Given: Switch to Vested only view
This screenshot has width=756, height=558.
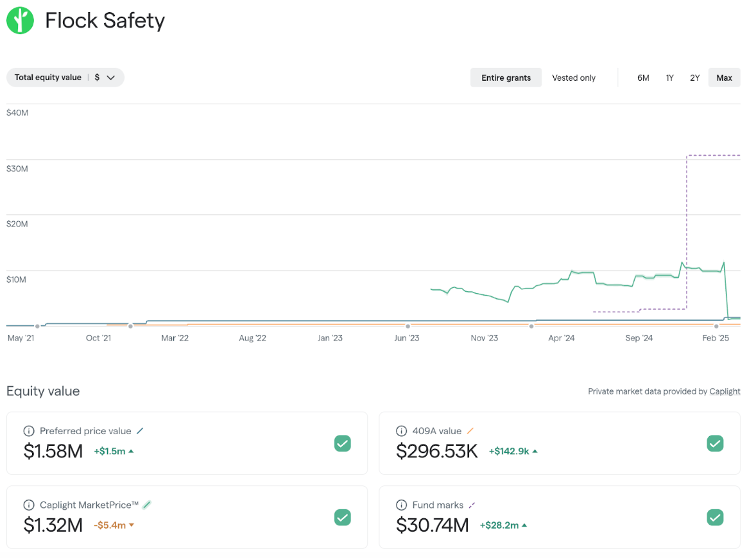Looking at the screenshot, I should (573, 77).
